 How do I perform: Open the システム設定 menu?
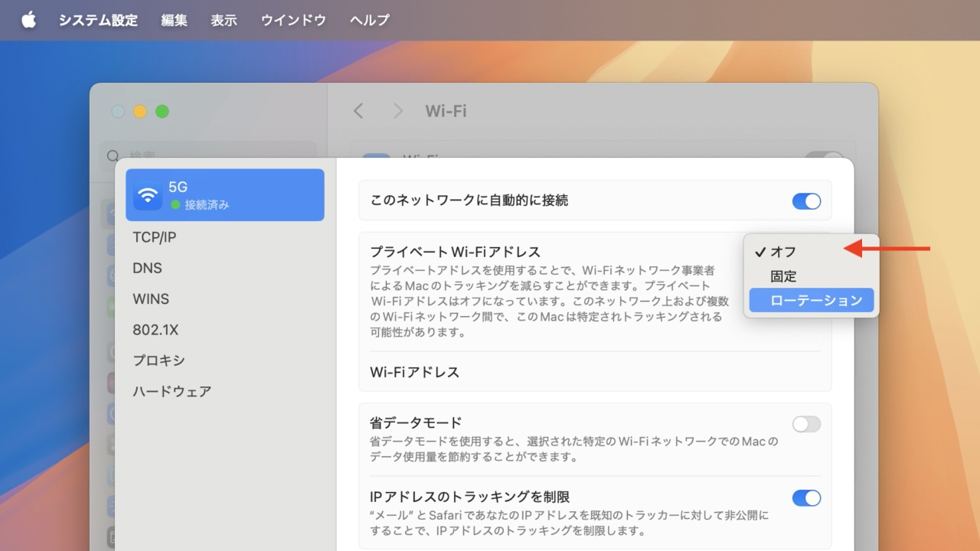(98, 20)
